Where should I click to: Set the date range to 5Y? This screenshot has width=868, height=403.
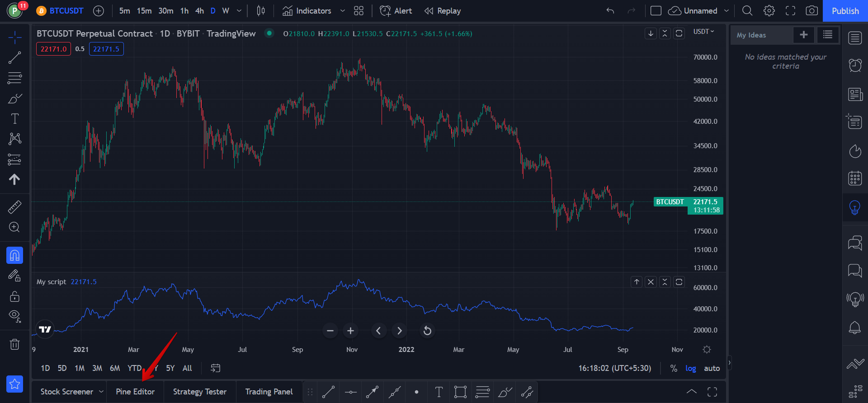(x=170, y=368)
